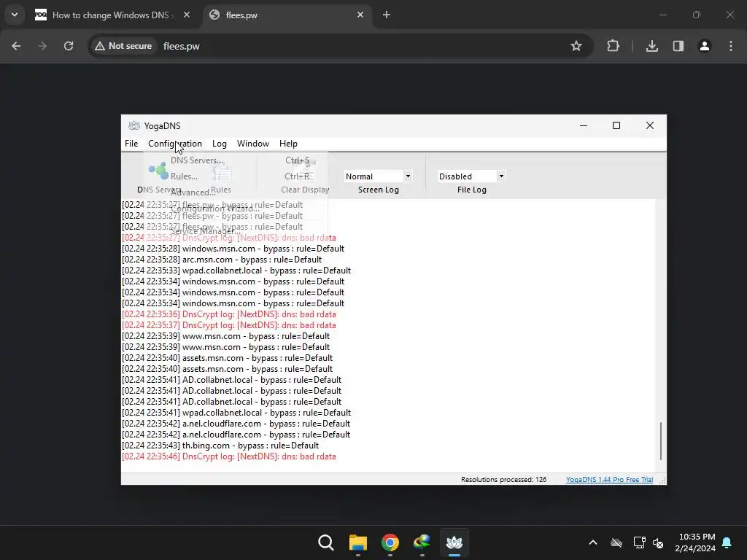This screenshot has height=560, width=747.
Task: Open the muted volume tray icon
Action: pyautogui.click(x=658, y=542)
